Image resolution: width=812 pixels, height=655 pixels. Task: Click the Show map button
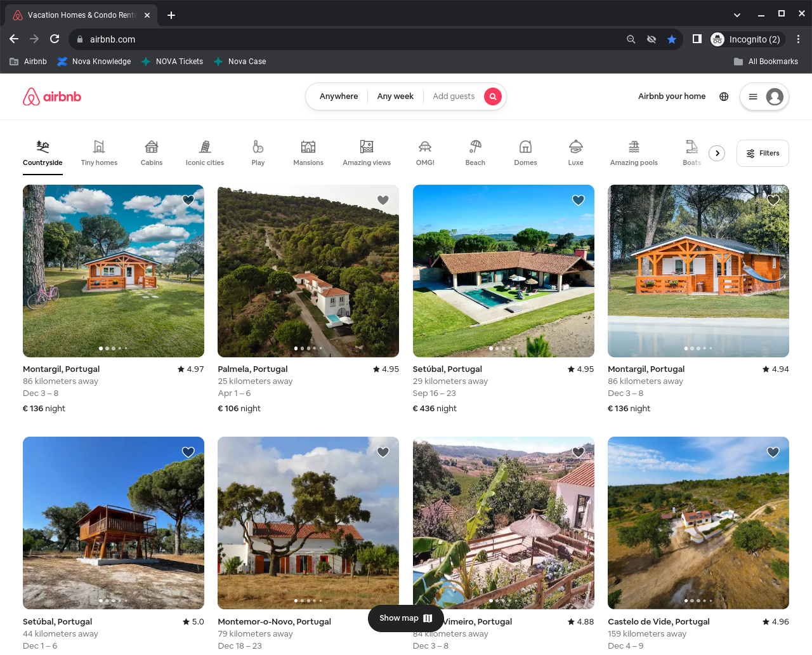point(406,618)
